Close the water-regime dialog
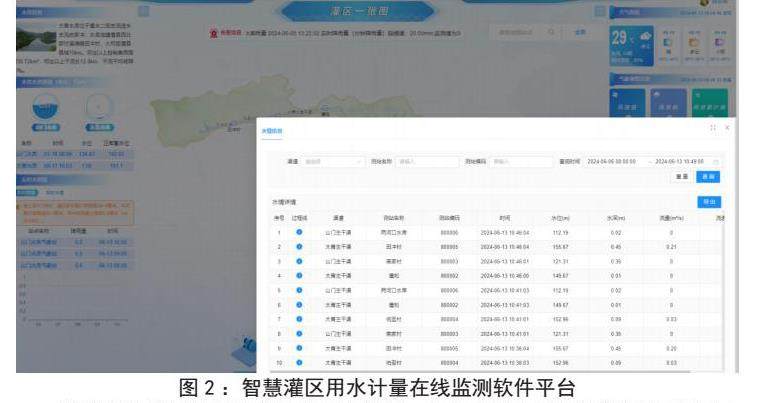 point(727,128)
